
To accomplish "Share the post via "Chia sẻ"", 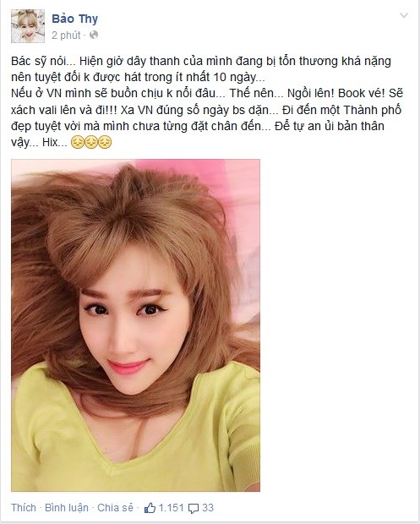I will [115, 508].
